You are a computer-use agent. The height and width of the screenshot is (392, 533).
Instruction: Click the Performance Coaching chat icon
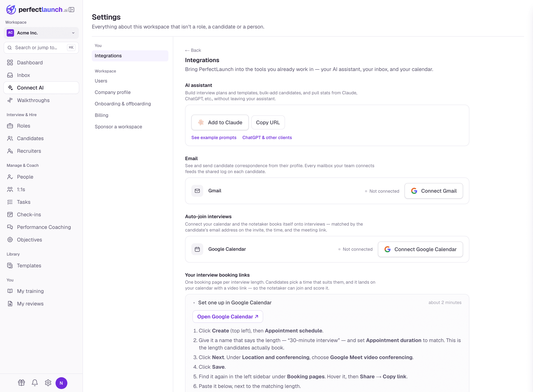click(x=10, y=227)
